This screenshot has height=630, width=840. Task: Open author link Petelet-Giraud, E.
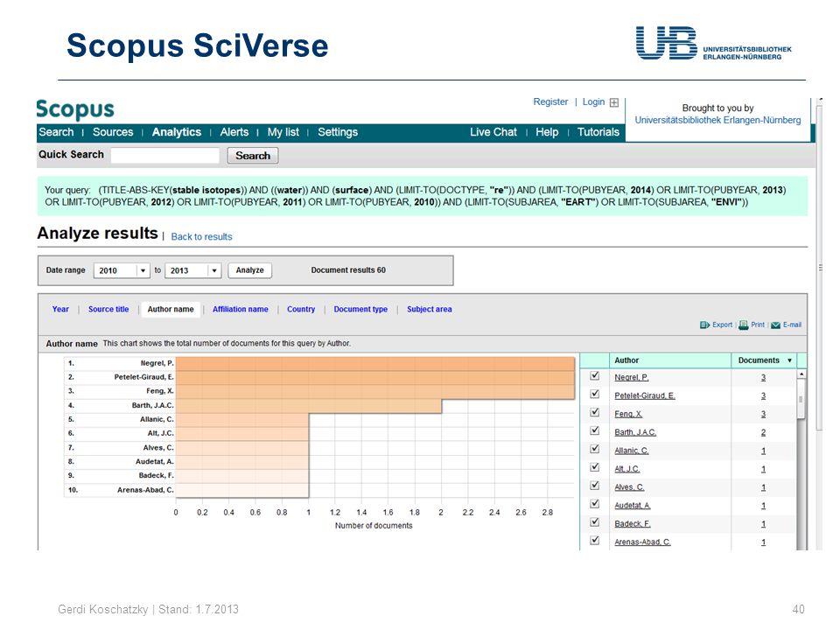(x=645, y=395)
